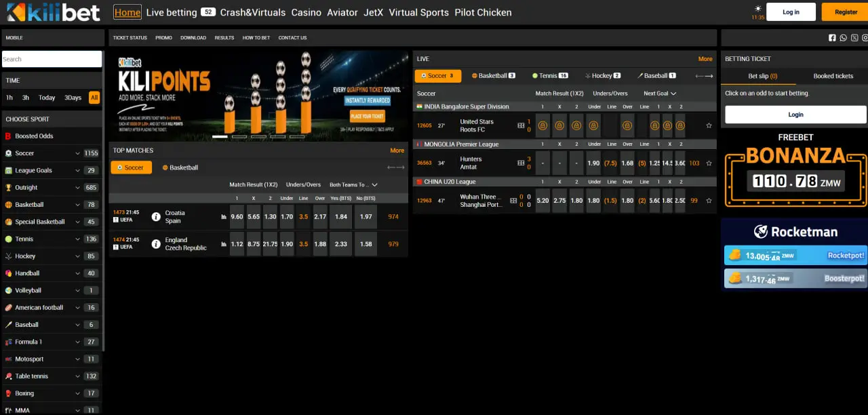868x415 pixels.
Task: Open info icon for England vs Czech Republic
Action: [156, 243]
